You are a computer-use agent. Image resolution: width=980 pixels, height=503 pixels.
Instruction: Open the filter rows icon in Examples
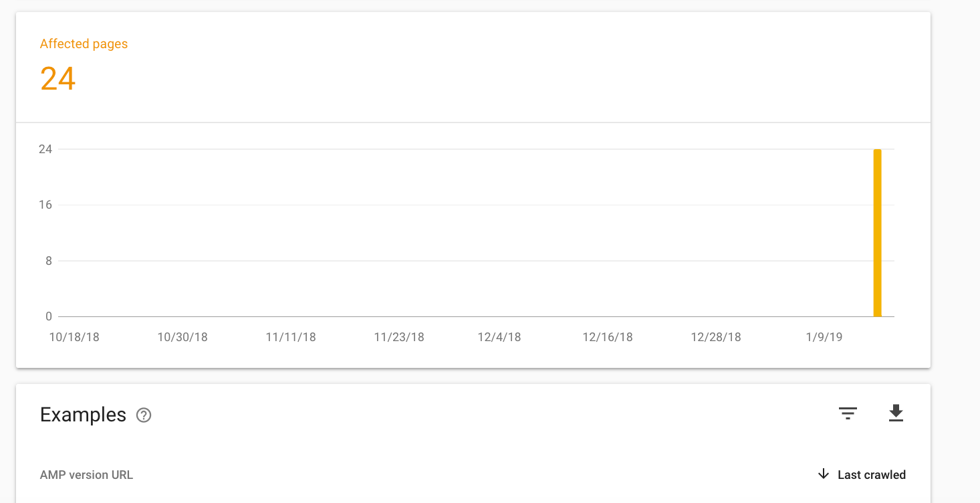coord(848,414)
